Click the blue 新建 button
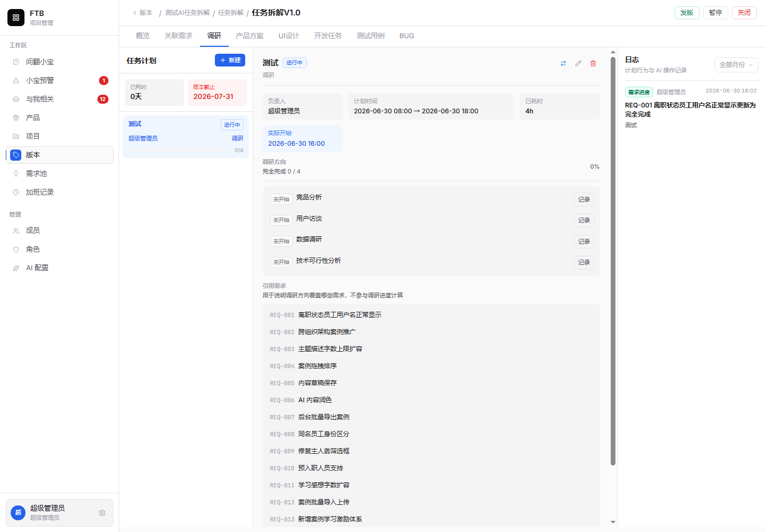Viewport: 766px width, 532px height. [230, 60]
